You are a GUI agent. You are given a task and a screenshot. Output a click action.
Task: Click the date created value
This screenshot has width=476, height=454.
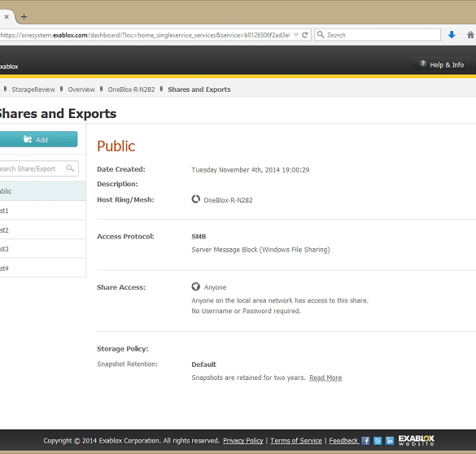(250, 170)
